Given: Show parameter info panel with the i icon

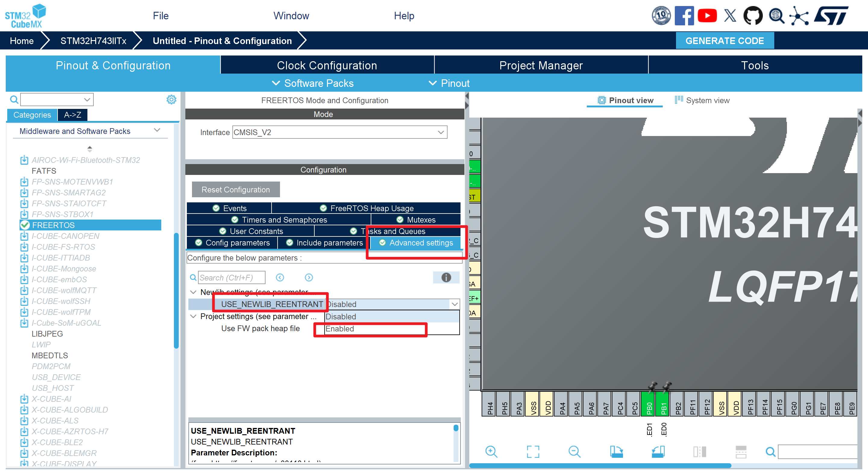Looking at the screenshot, I should tap(446, 277).
